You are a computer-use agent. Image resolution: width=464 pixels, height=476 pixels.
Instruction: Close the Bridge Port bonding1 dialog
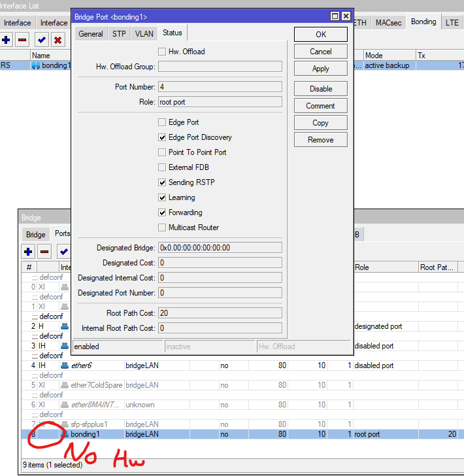click(346, 16)
